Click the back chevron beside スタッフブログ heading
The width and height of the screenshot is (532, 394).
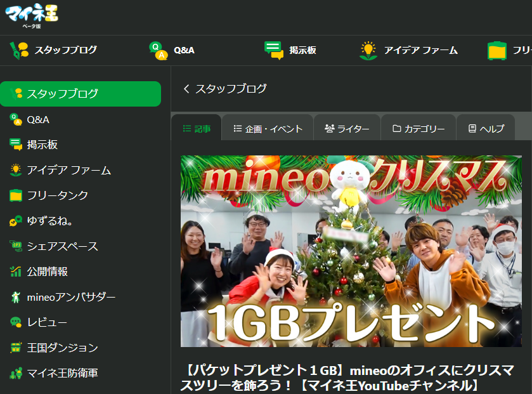coord(186,89)
